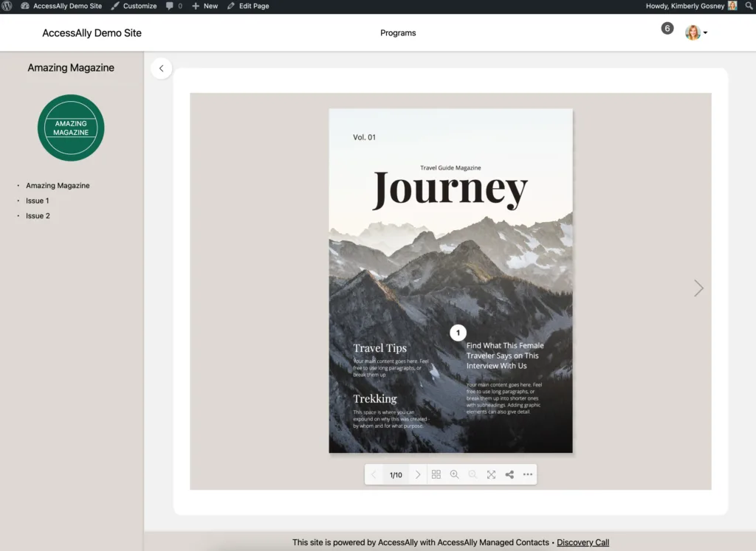Viewport: 756px width, 551px height.
Task: Open Issue 2 from the sidebar
Action: point(37,215)
